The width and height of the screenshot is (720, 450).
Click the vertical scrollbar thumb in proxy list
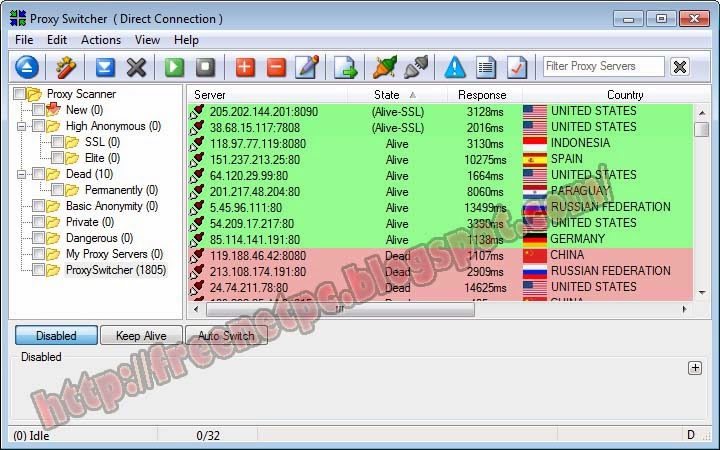point(702,129)
